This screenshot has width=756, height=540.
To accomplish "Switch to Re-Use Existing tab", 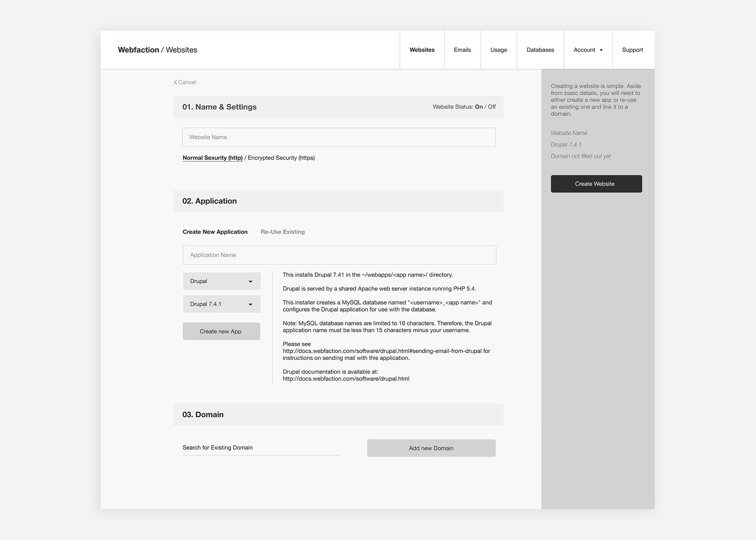I will click(x=283, y=232).
